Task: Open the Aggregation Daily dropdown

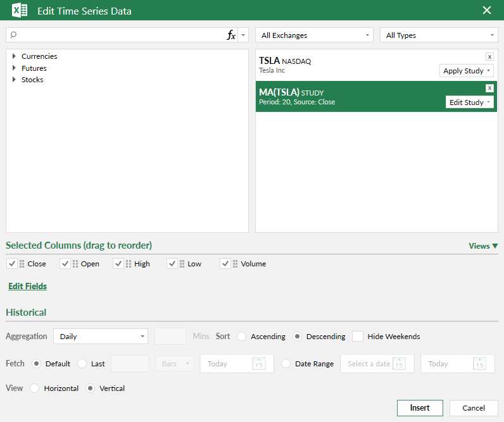Action: pos(101,336)
